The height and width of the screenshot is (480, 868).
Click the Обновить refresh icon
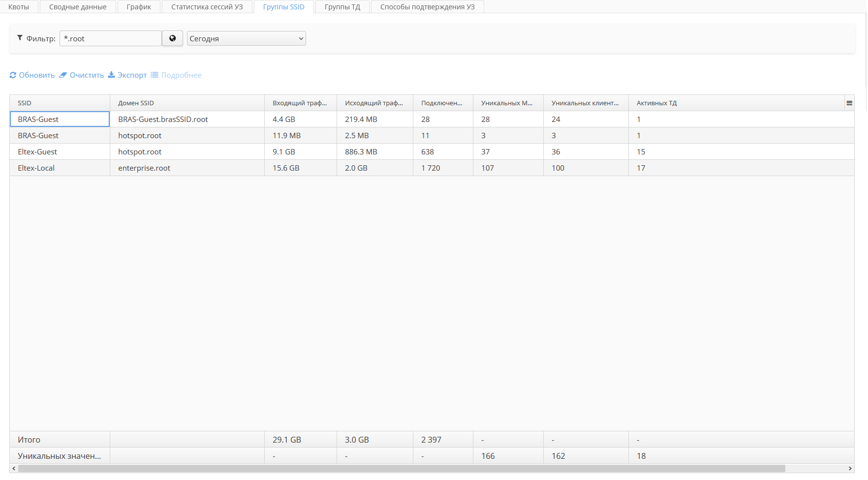(13, 75)
